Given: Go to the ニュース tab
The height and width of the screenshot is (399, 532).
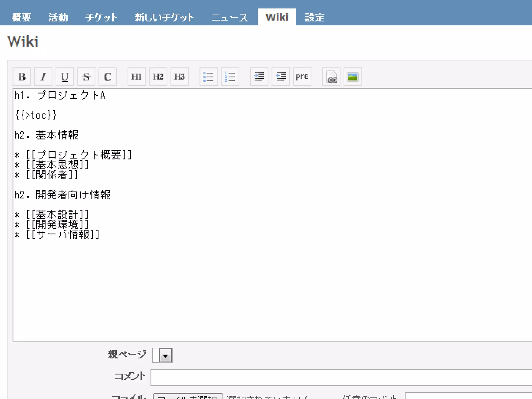Looking at the screenshot, I should pos(230,17).
